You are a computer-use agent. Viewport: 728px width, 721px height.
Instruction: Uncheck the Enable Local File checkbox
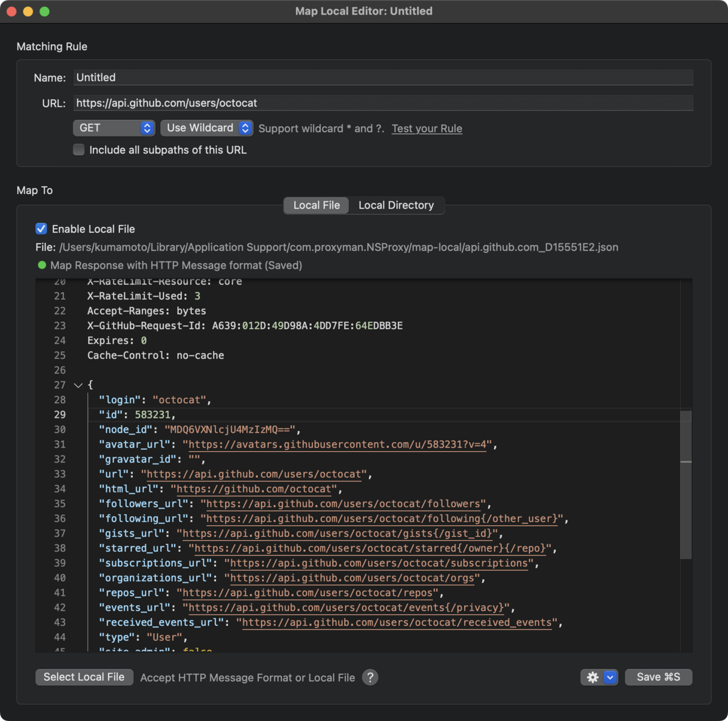point(41,229)
